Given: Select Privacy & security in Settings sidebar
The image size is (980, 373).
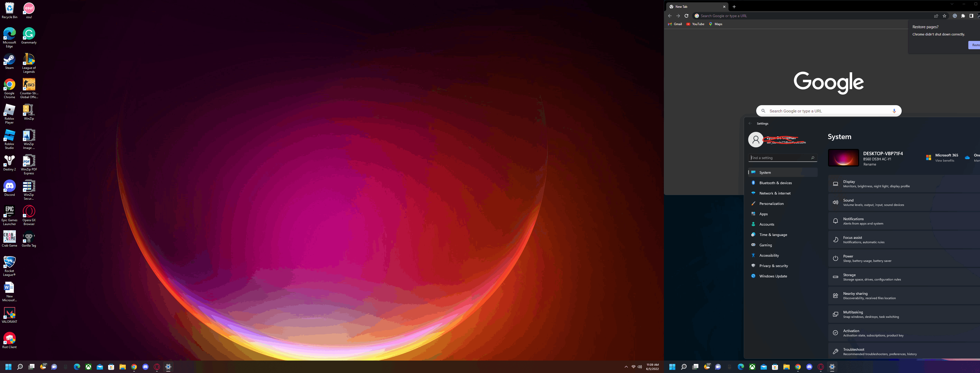Looking at the screenshot, I should pos(783,266).
